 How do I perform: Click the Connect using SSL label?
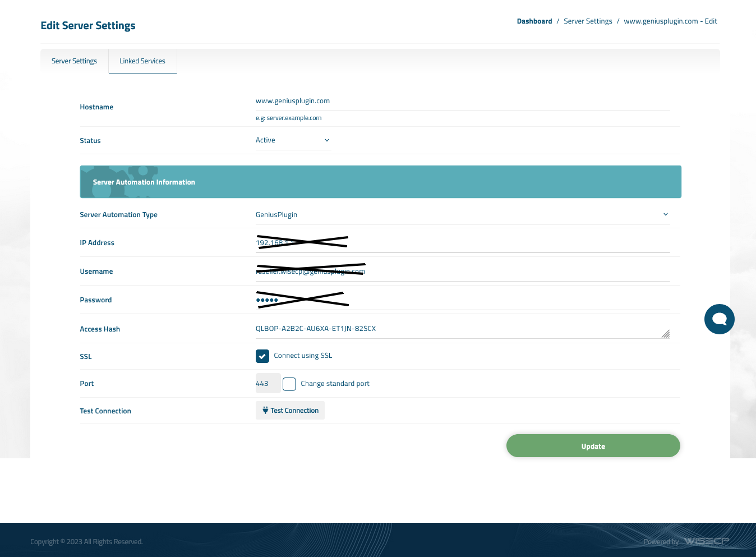point(303,356)
